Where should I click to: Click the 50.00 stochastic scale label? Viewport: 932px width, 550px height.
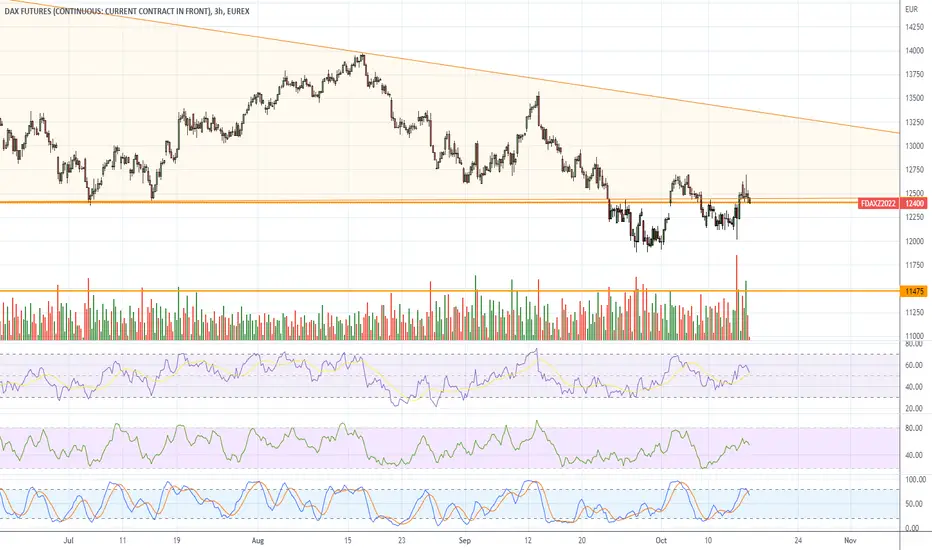[914, 504]
